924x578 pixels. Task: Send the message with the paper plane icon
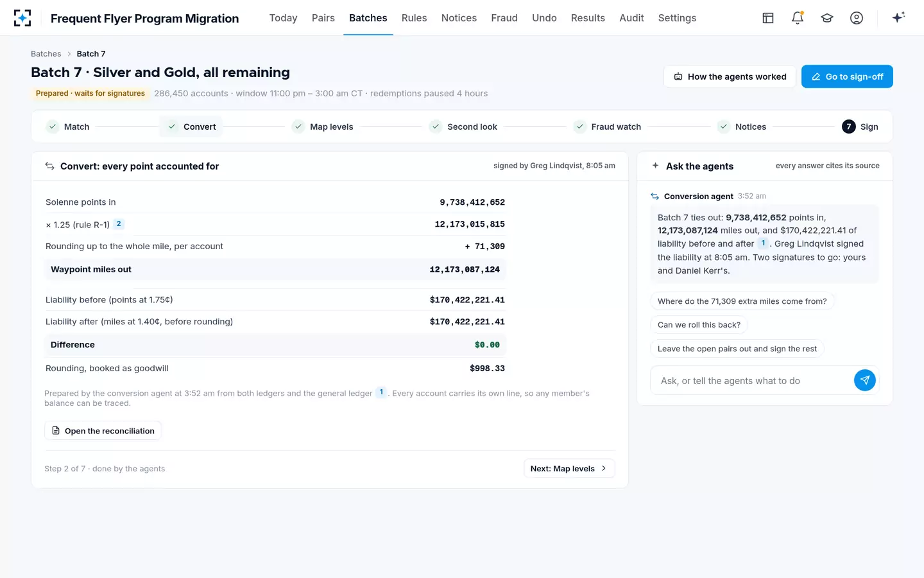tap(865, 380)
